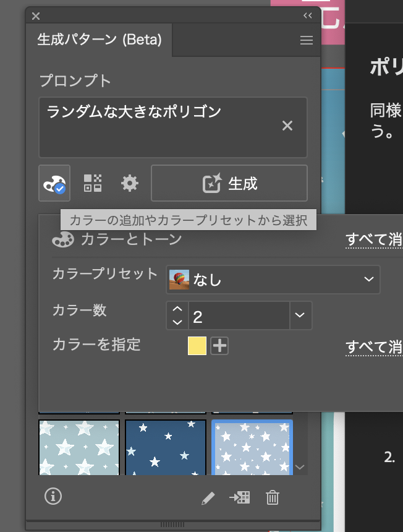Click the yellow color swatch
This screenshot has height=532, width=403.
(x=197, y=346)
